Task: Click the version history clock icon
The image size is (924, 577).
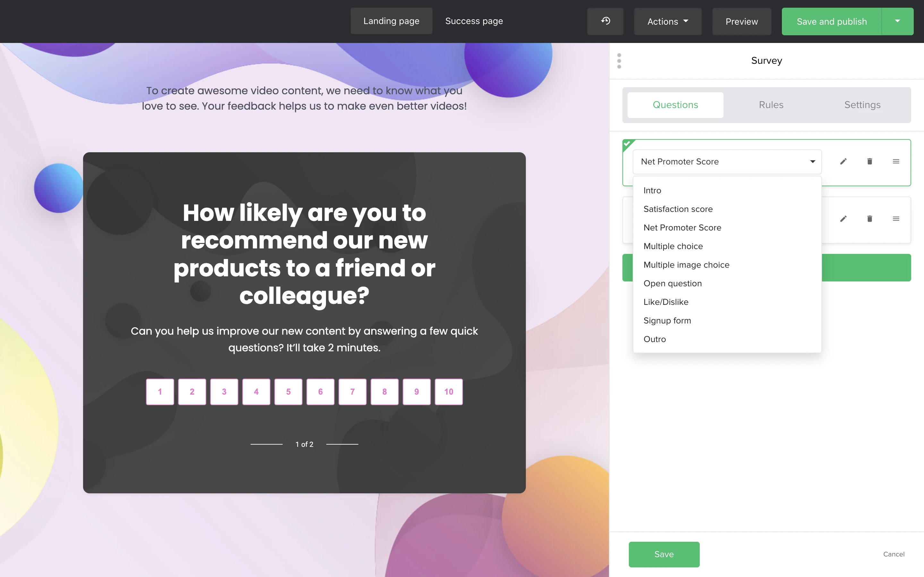Action: (605, 21)
